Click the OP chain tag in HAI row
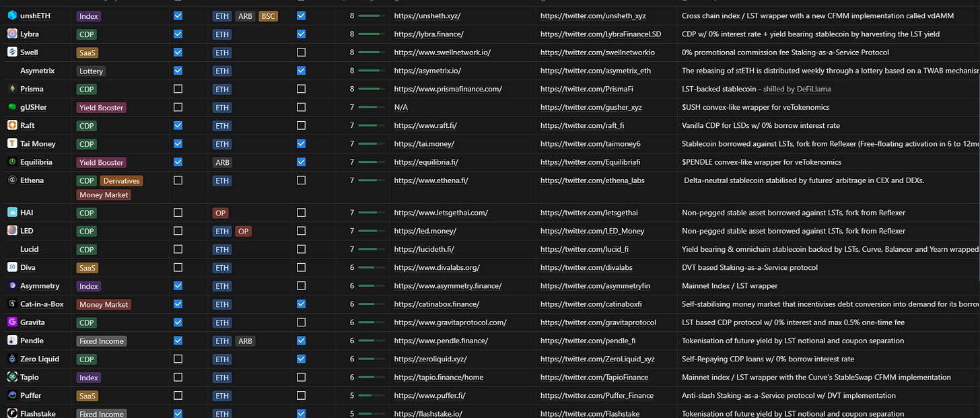980x418 pixels. coord(220,213)
